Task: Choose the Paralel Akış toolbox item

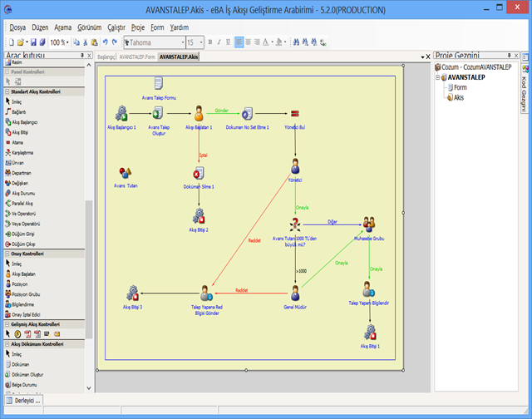Action: tap(19, 203)
